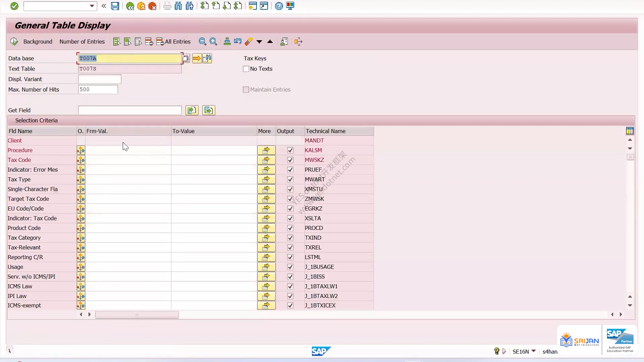The width and height of the screenshot is (644, 362).
Task: Click the green checkmark Enter icon
Action: (14, 6)
